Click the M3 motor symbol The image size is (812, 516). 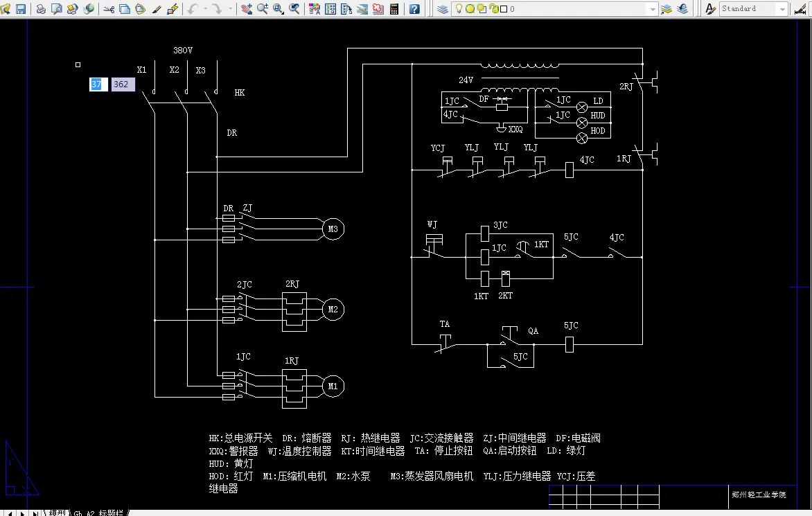pos(333,229)
